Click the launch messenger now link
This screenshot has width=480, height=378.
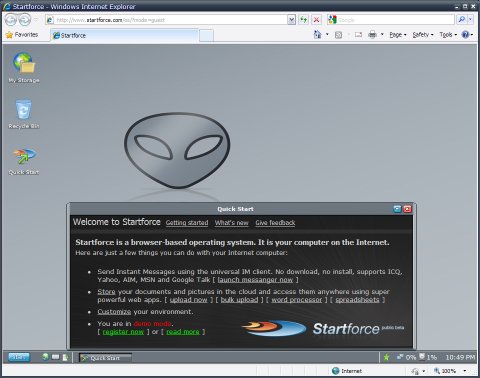coord(255,280)
